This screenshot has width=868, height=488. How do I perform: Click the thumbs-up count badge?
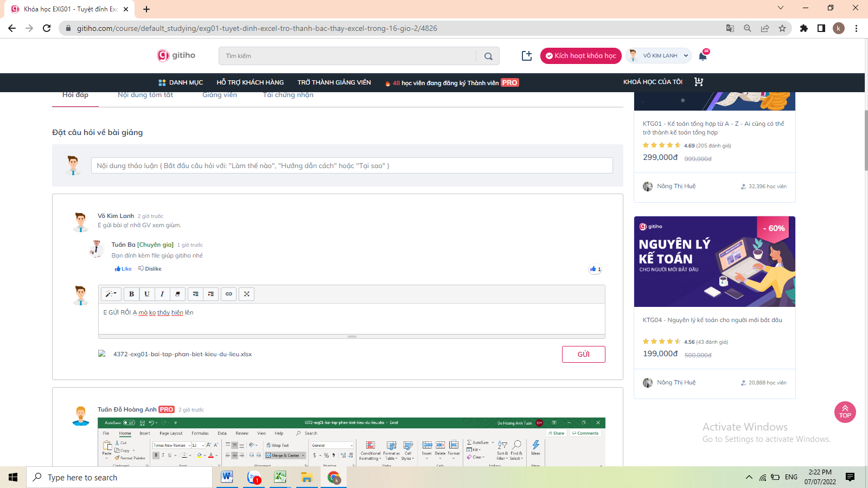[595, 269]
